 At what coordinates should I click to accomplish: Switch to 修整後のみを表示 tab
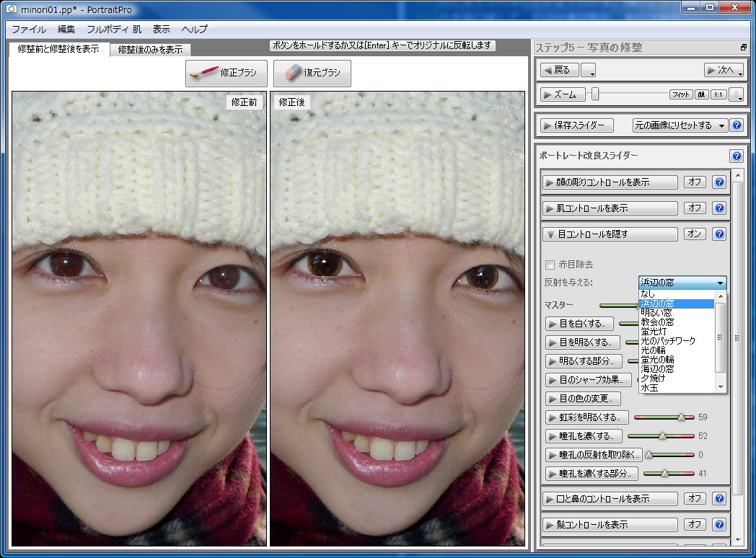[150, 50]
